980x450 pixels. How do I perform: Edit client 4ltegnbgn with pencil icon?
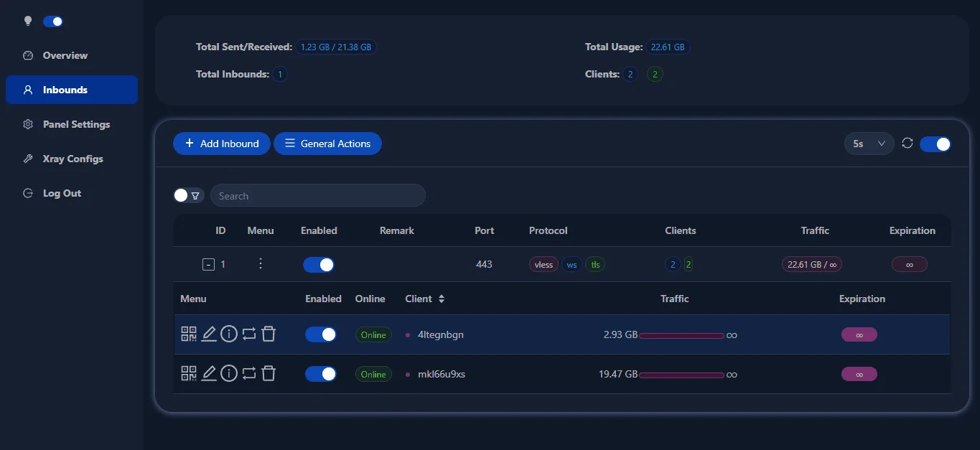click(209, 334)
